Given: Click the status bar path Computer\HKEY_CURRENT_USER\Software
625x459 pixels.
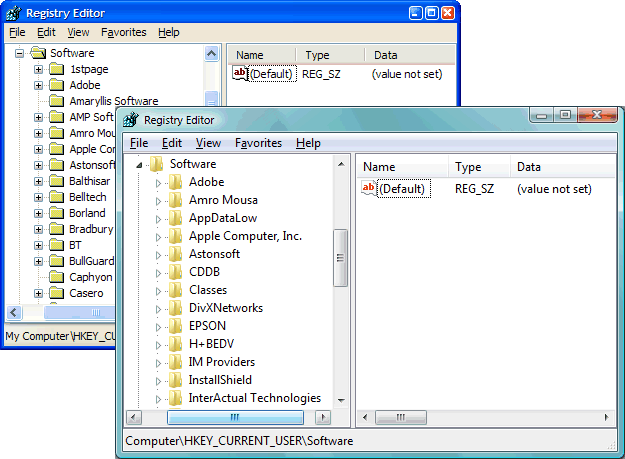Looking at the screenshot, I should coord(239,441).
